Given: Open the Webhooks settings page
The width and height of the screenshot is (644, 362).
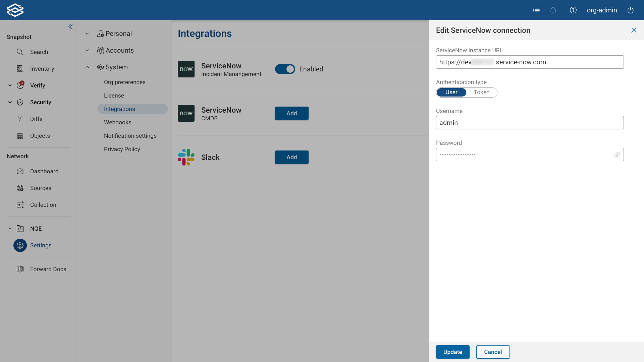Looking at the screenshot, I should pyautogui.click(x=117, y=122).
